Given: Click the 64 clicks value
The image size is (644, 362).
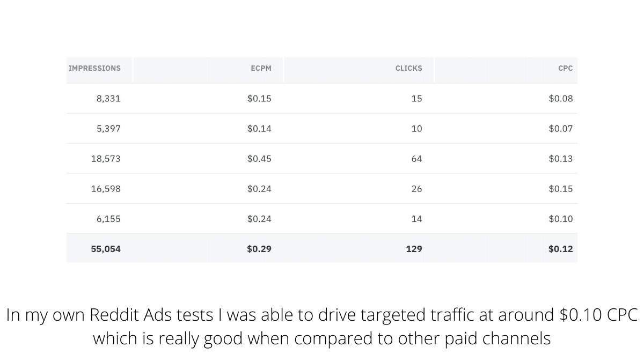Looking at the screenshot, I should coord(416,159).
